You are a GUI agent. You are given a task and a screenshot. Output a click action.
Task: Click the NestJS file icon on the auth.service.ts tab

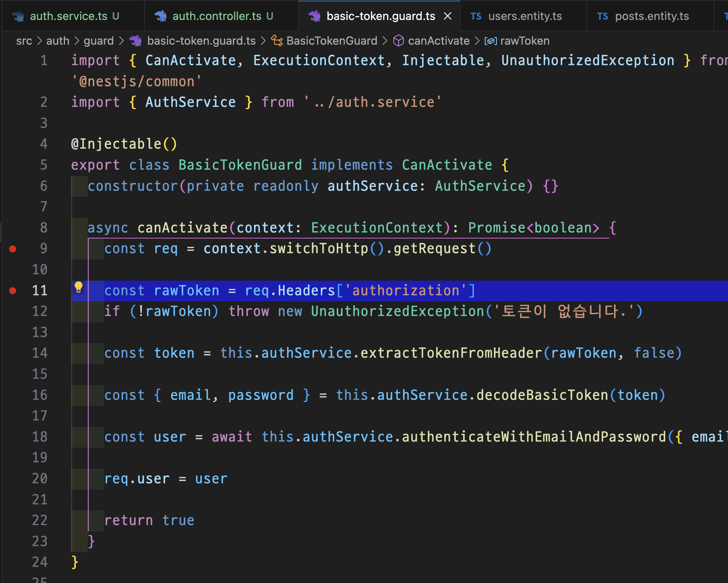tap(18, 16)
